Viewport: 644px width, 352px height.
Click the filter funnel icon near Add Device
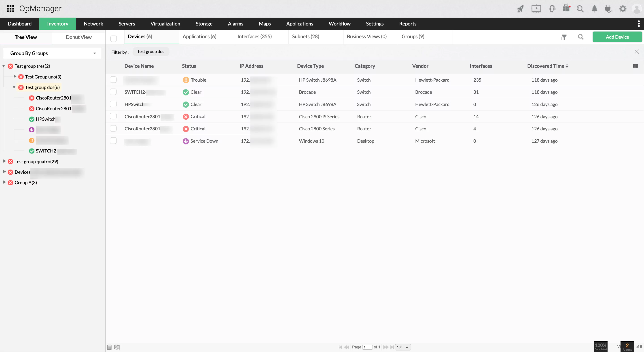pos(564,37)
